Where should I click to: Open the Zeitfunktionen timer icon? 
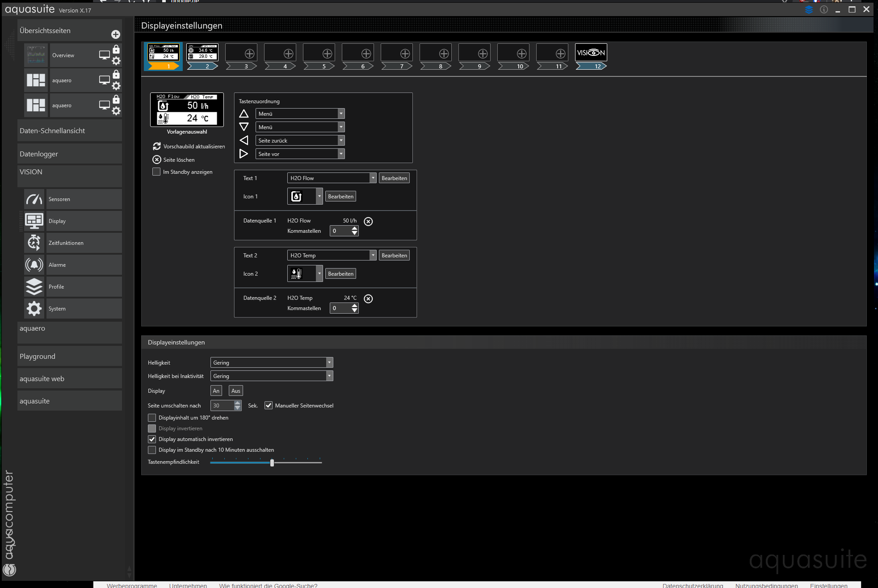[x=34, y=243]
